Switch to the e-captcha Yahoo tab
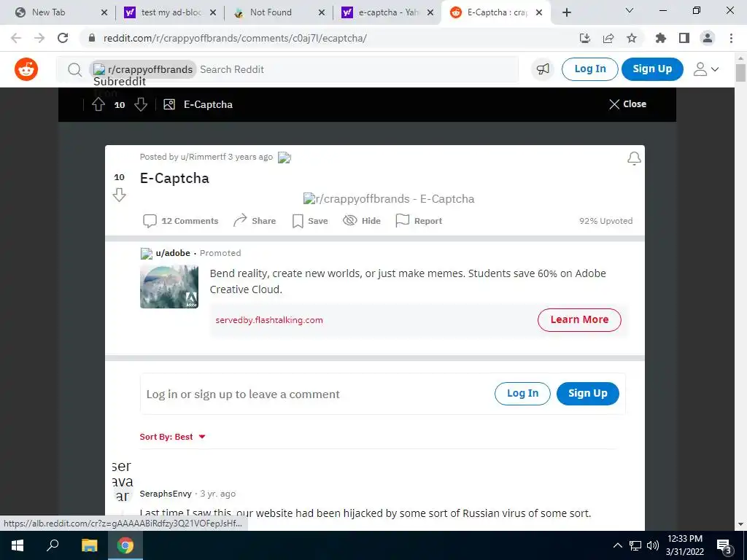 click(x=387, y=12)
